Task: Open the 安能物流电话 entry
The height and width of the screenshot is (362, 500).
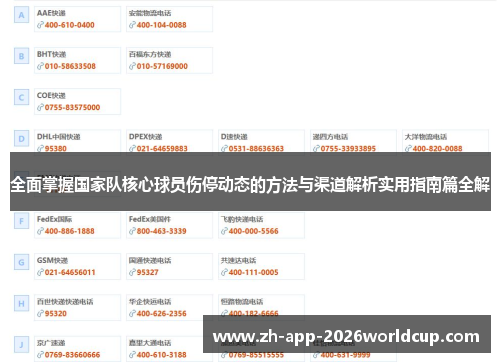Action: [150, 13]
